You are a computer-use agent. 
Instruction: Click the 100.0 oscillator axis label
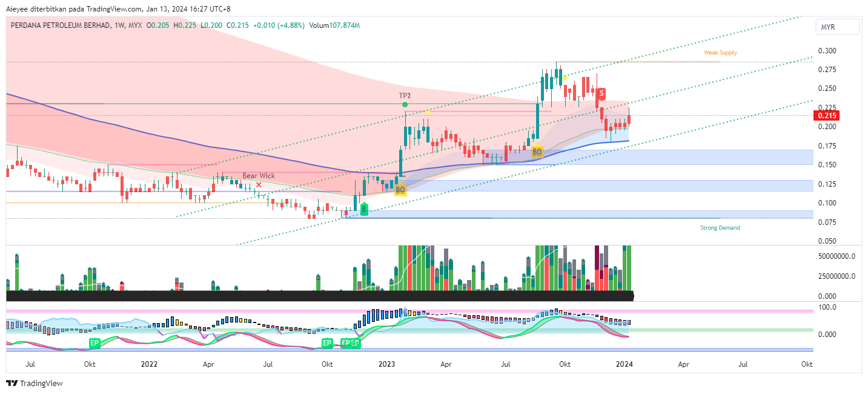[x=826, y=307]
